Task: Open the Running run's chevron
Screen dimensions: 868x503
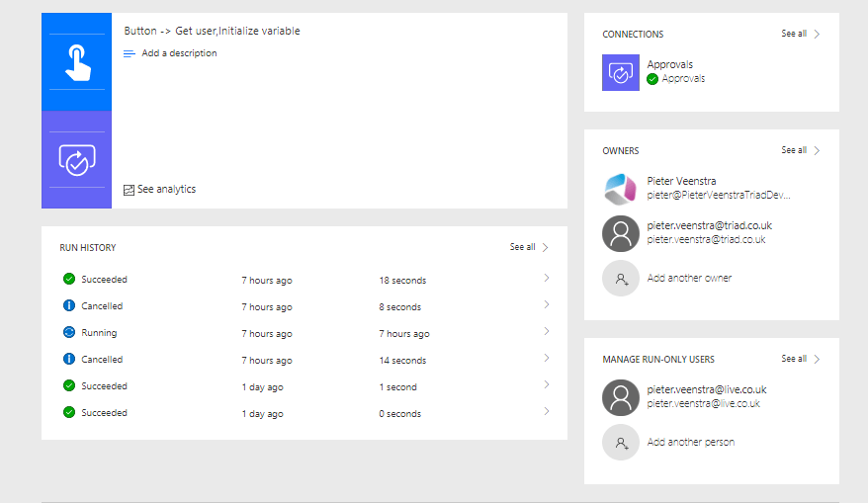Action: 547,331
